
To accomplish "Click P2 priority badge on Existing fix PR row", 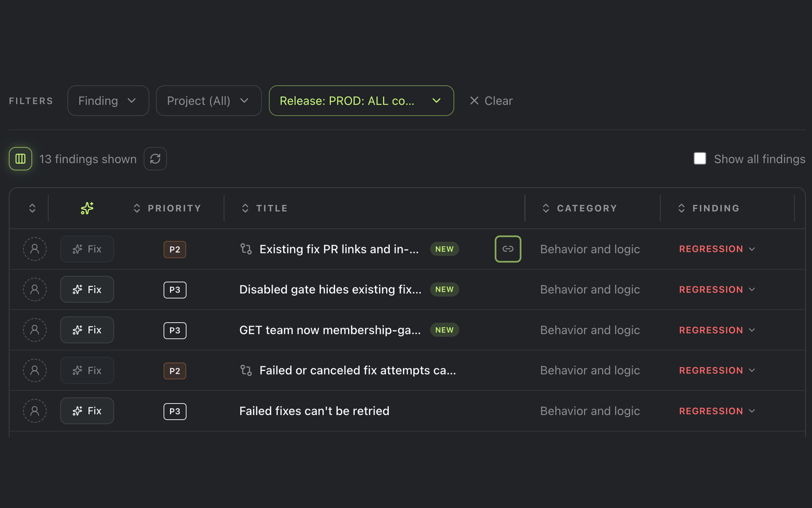I will click(175, 249).
